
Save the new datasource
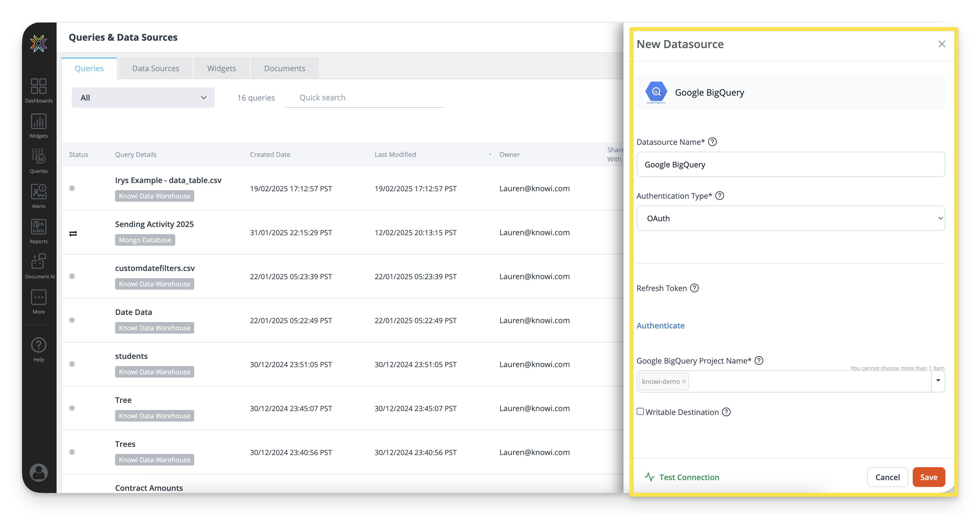click(x=929, y=477)
